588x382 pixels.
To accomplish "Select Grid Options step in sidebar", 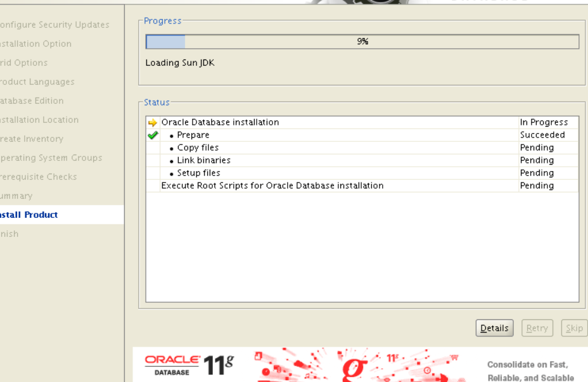I will [x=24, y=63].
